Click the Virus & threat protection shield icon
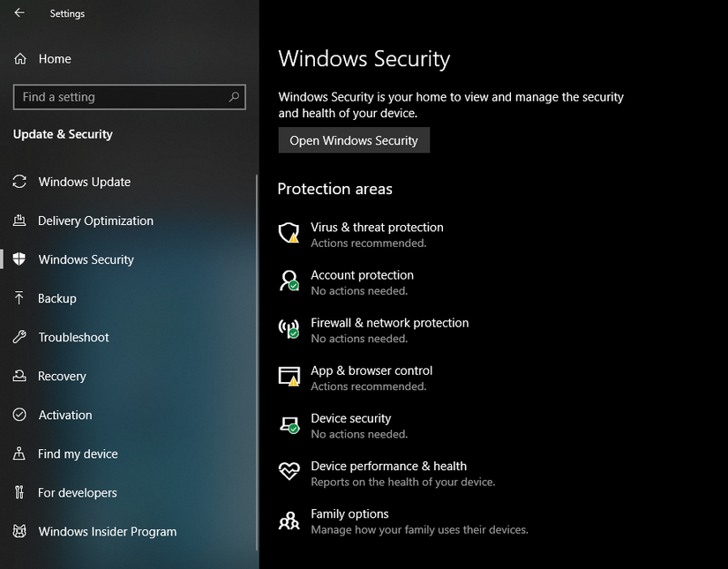728x569 pixels. coord(289,233)
